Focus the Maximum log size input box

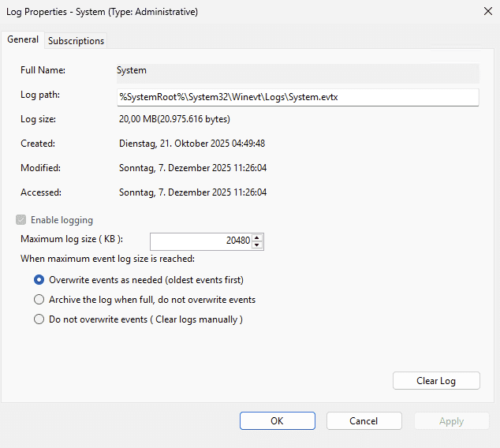click(x=201, y=241)
